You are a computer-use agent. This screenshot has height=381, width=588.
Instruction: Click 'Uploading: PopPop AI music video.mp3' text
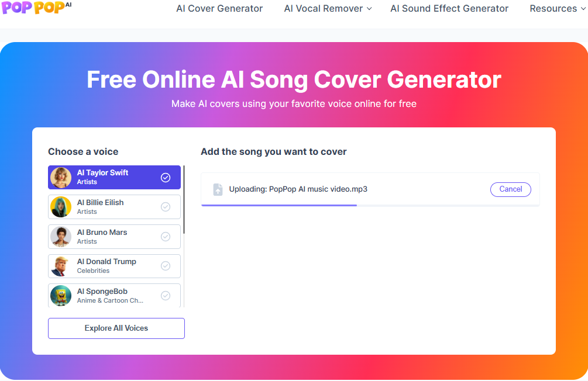tap(298, 189)
